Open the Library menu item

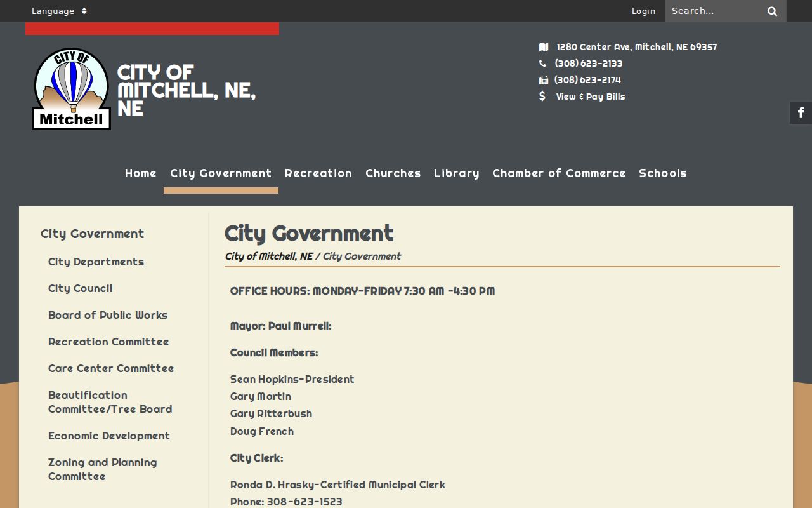tap(457, 173)
